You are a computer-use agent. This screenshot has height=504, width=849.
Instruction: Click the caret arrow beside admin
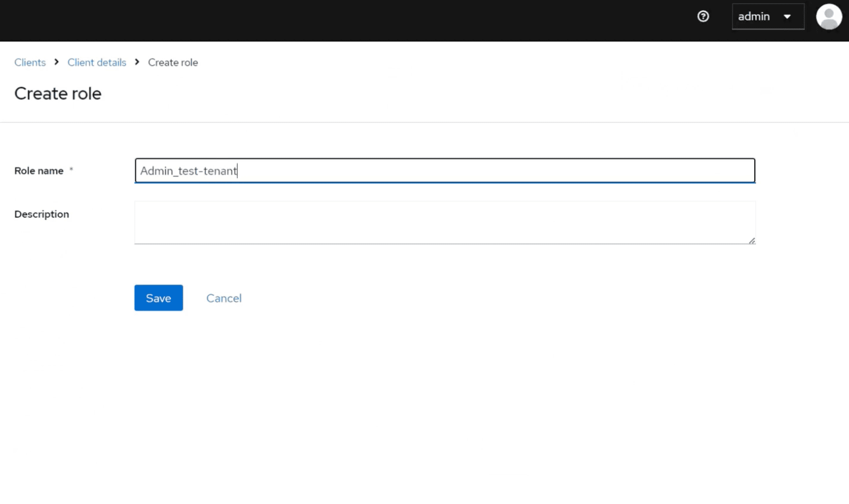[x=787, y=16]
